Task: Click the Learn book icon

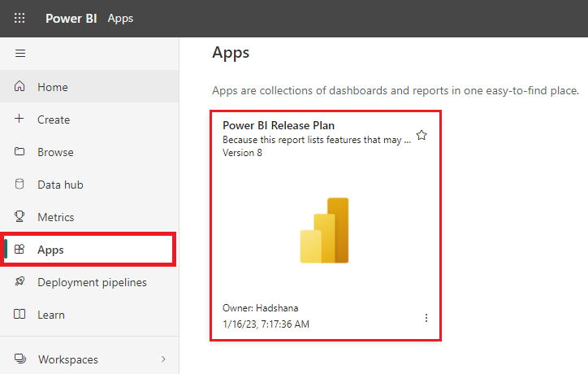Action: (19, 315)
